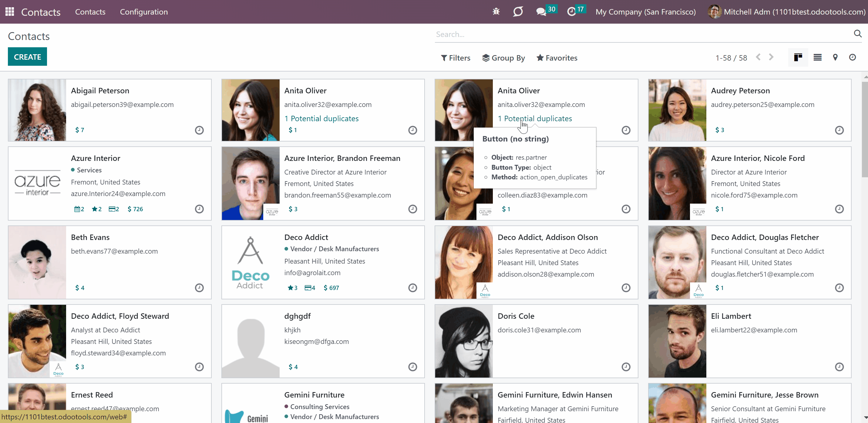The width and height of the screenshot is (868, 423).
Task: Open Gemini Furniture, Edwin Hansen name
Action: (x=555, y=395)
